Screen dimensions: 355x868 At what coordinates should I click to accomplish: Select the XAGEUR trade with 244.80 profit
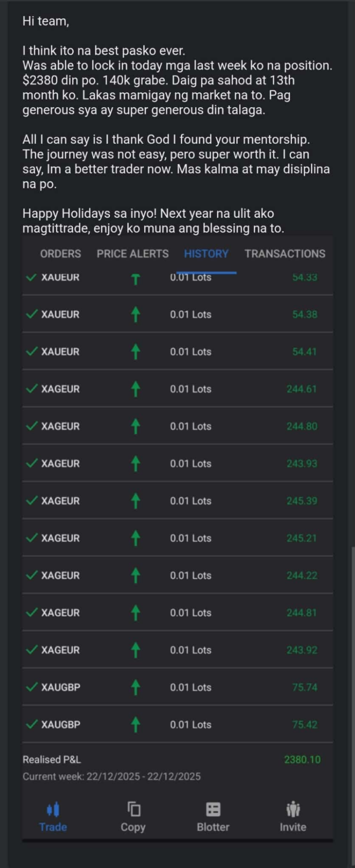coord(177,426)
